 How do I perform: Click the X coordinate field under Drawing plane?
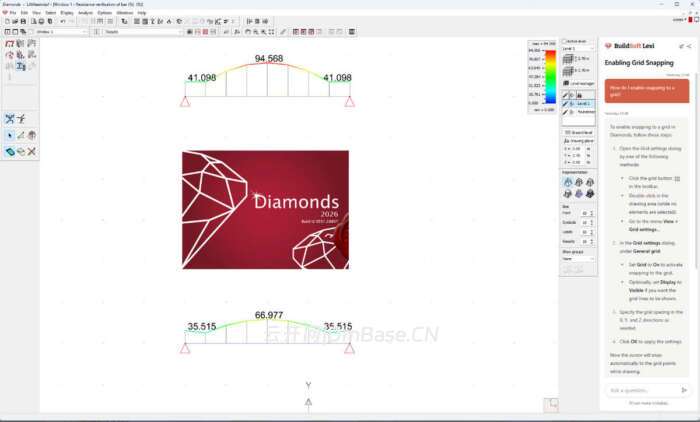coord(579,149)
